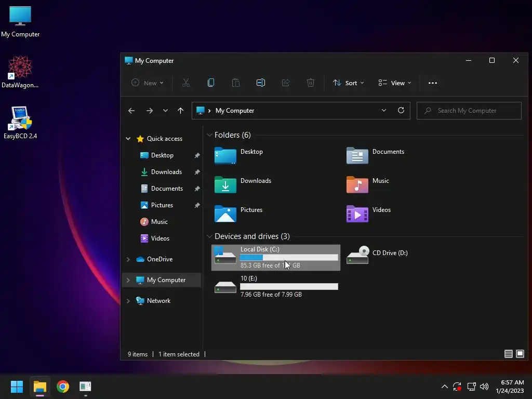The width and height of the screenshot is (532, 399).
Task: Click File Explorer icon on the taskbar
Action: click(39, 387)
